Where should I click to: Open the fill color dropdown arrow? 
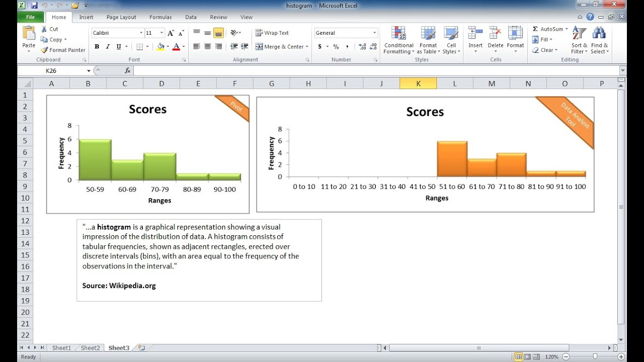click(x=168, y=47)
